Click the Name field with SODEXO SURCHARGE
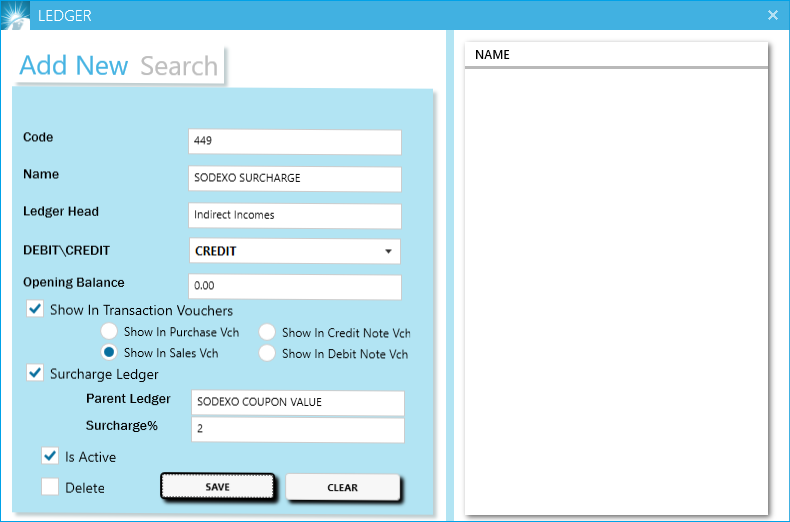 tap(294, 179)
